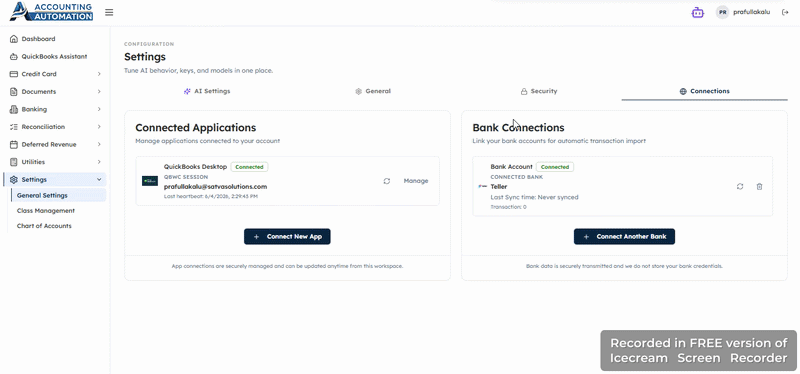Open the AI robot assistant icon

[x=697, y=12]
